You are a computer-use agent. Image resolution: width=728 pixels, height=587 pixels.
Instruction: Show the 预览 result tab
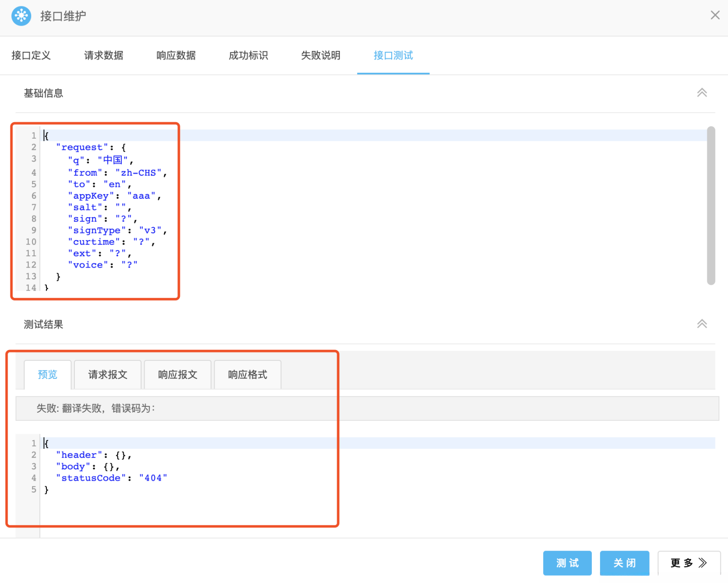48,374
